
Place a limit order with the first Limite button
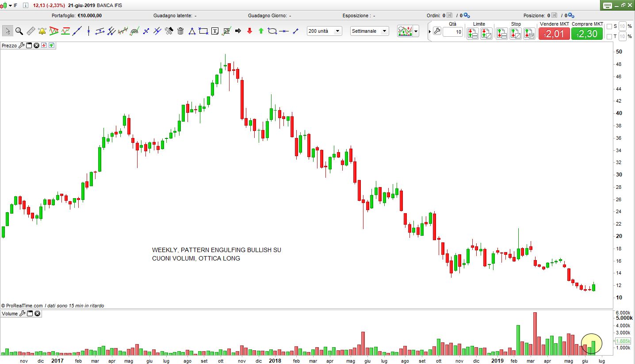[473, 33]
